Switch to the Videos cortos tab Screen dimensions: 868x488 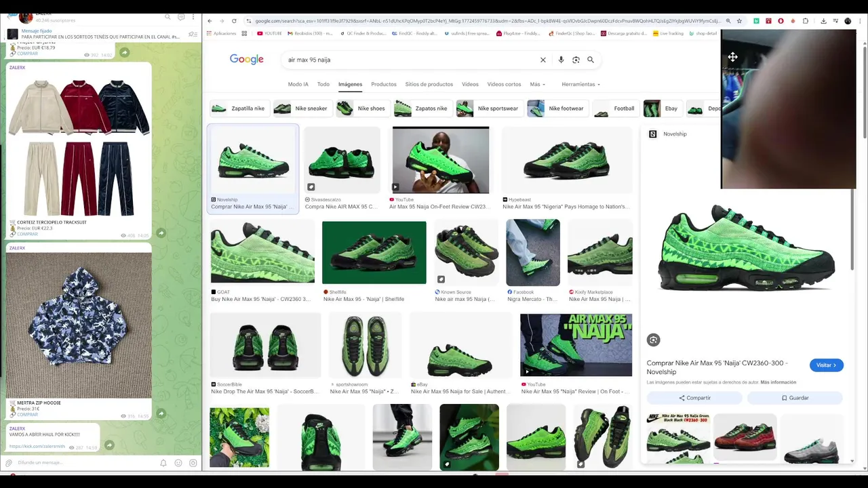coord(505,84)
